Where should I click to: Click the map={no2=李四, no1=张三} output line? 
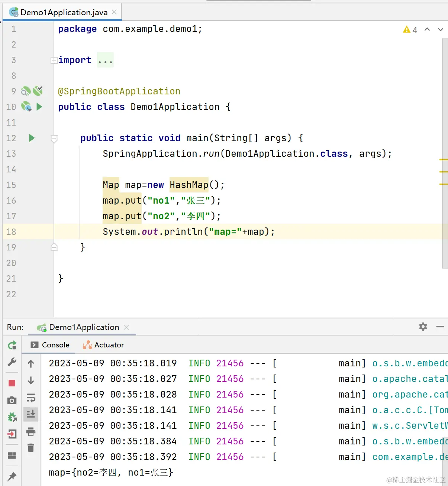click(x=111, y=473)
